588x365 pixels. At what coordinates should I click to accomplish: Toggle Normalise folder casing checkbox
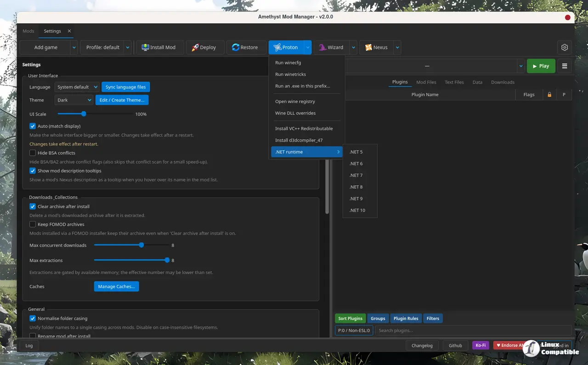33,318
